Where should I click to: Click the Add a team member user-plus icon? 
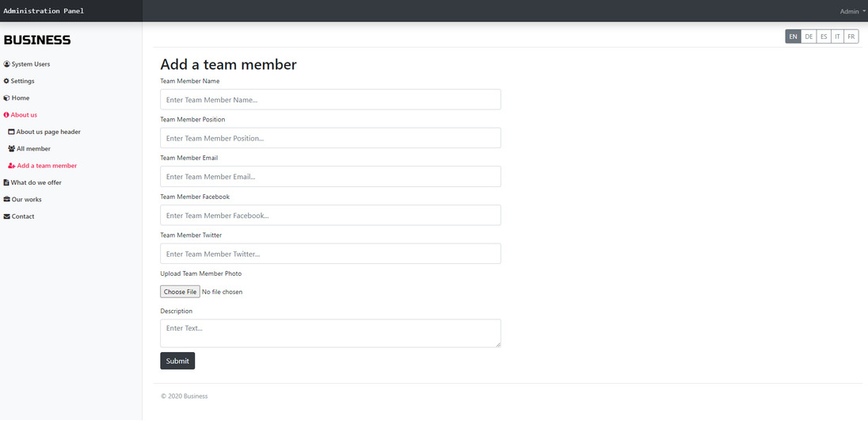tap(12, 166)
